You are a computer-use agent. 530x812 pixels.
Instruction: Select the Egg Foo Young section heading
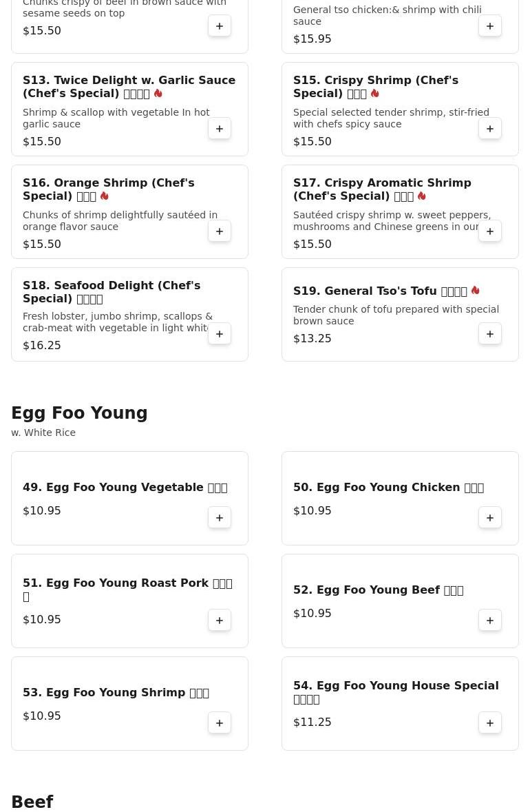(79, 413)
